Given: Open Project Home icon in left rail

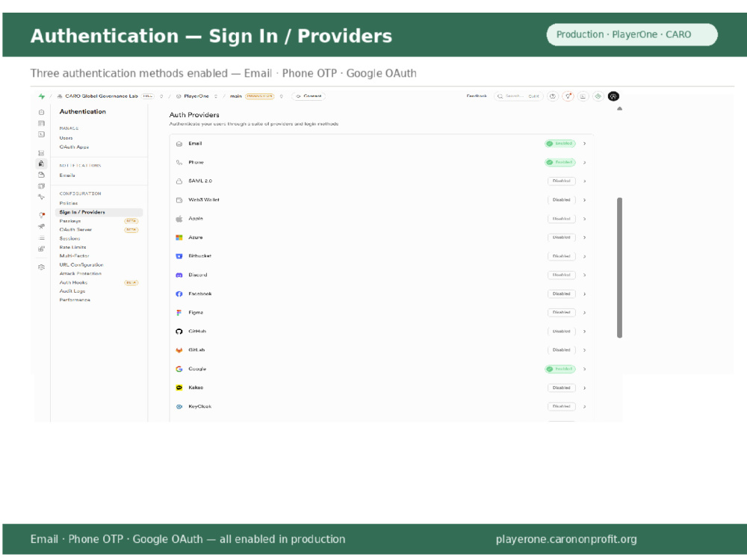Looking at the screenshot, I should coord(41,113).
